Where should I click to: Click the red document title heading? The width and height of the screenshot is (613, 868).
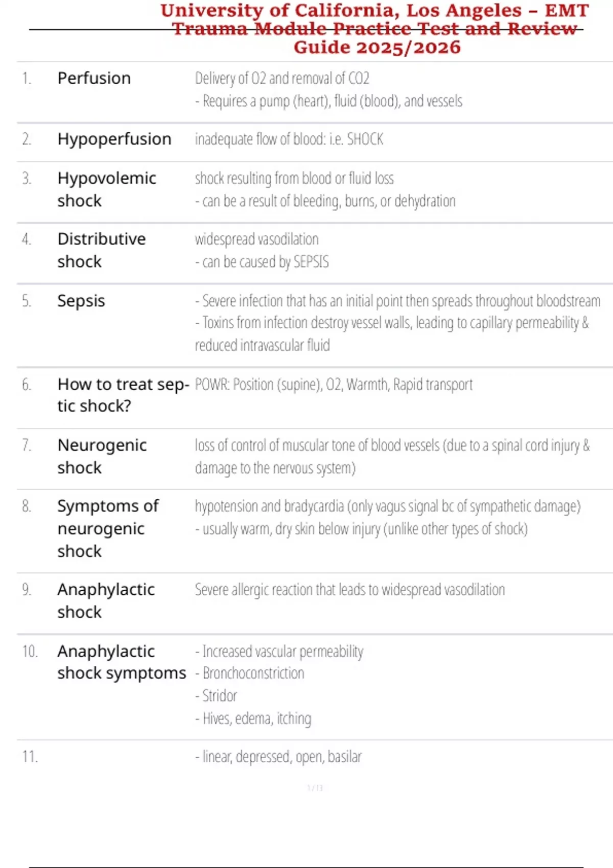click(x=375, y=29)
